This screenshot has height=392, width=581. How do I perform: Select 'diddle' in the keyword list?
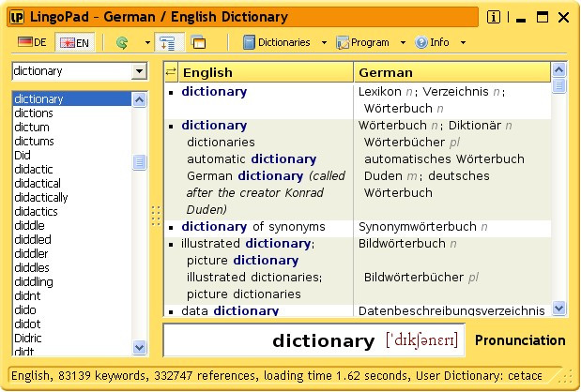(72, 225)
